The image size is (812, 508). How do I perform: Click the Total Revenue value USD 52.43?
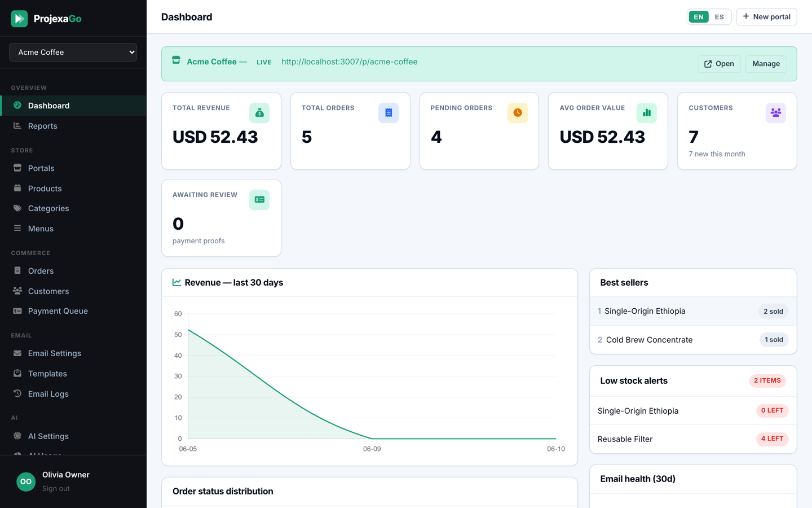coord(215,137)
